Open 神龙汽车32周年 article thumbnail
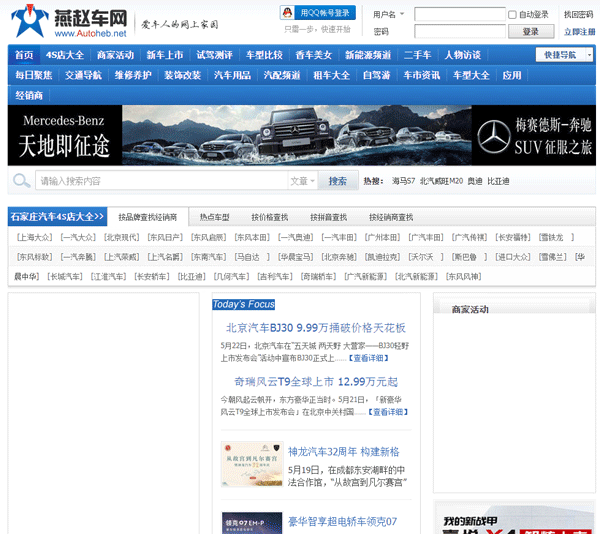This screenshot has width=600, height=534. pyautogui.click(x=252, y=464)
